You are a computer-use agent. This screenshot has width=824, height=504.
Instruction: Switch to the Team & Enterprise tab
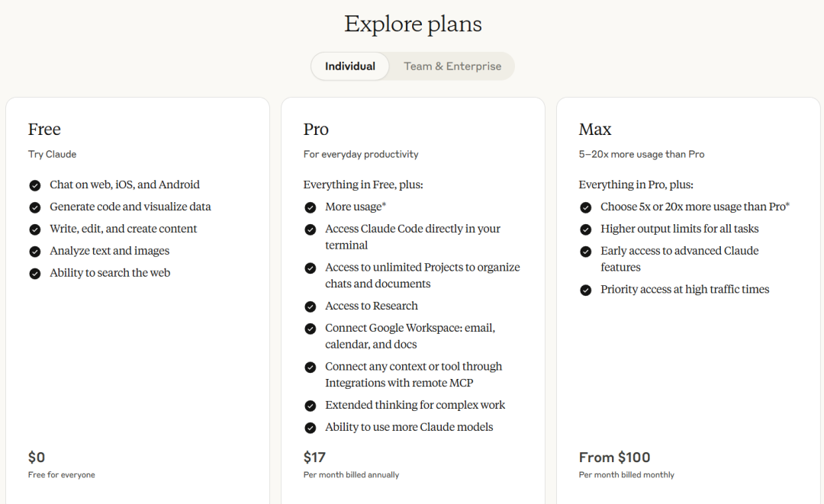pos(452,66)
